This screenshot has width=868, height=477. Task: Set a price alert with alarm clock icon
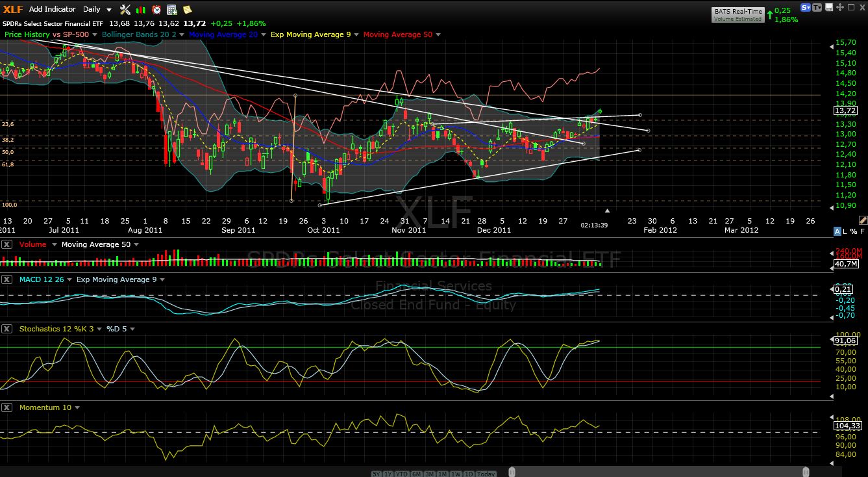click(x=156, y=10)
